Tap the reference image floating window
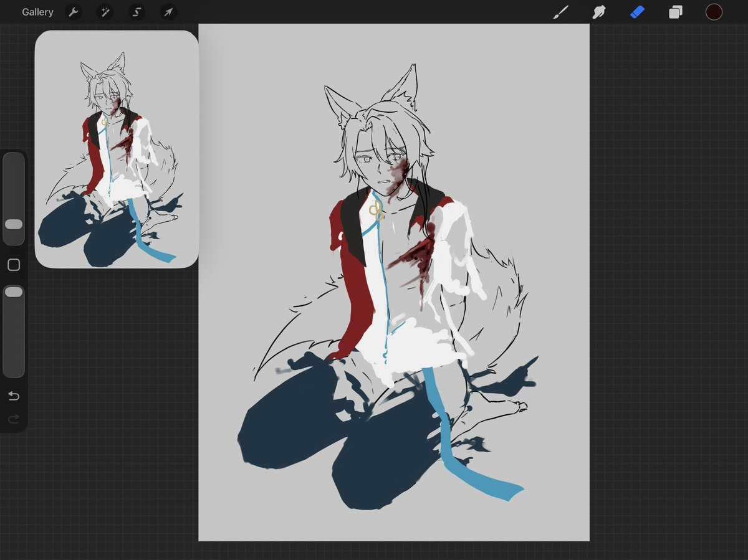The image size is (748, 560). 117,149
